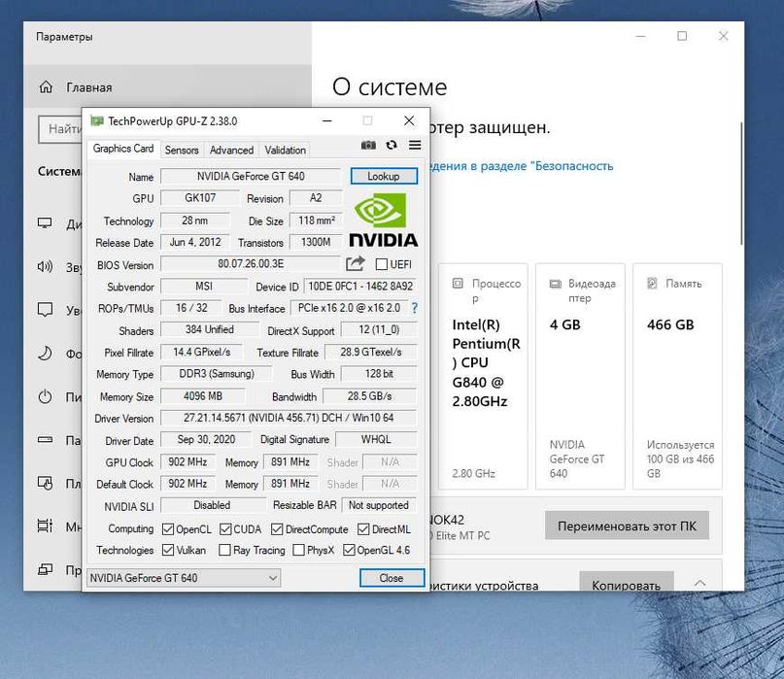Click the Settings window vertical scrollbar
This screenshot has height=679, width=784.
coord(741,183)
